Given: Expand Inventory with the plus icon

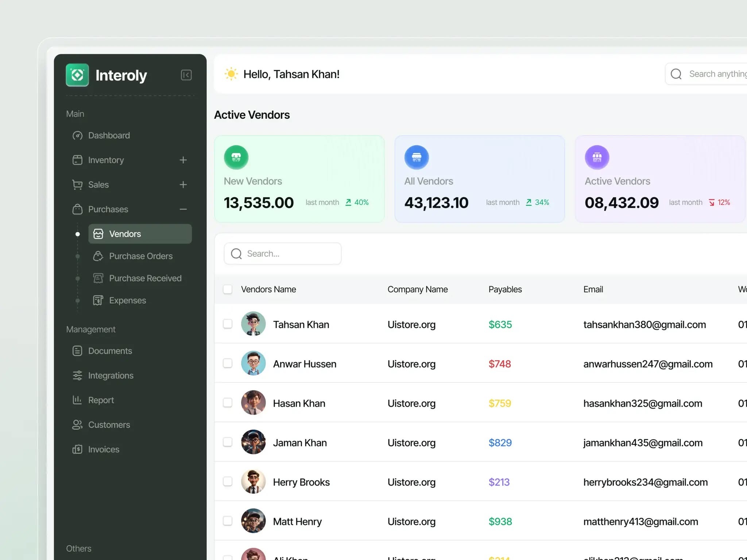Looking at the screenshot, I should tap(183, 160).
